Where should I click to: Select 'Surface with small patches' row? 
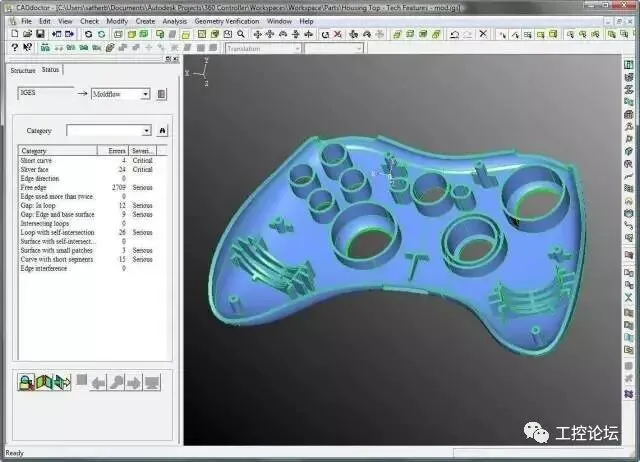[x=93, y=250]
